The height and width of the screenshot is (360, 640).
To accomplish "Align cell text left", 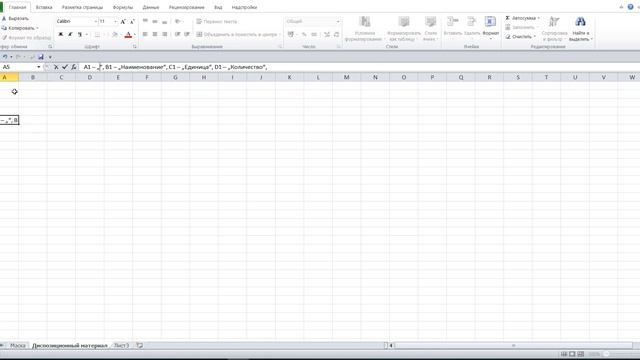I will point(145,34).
